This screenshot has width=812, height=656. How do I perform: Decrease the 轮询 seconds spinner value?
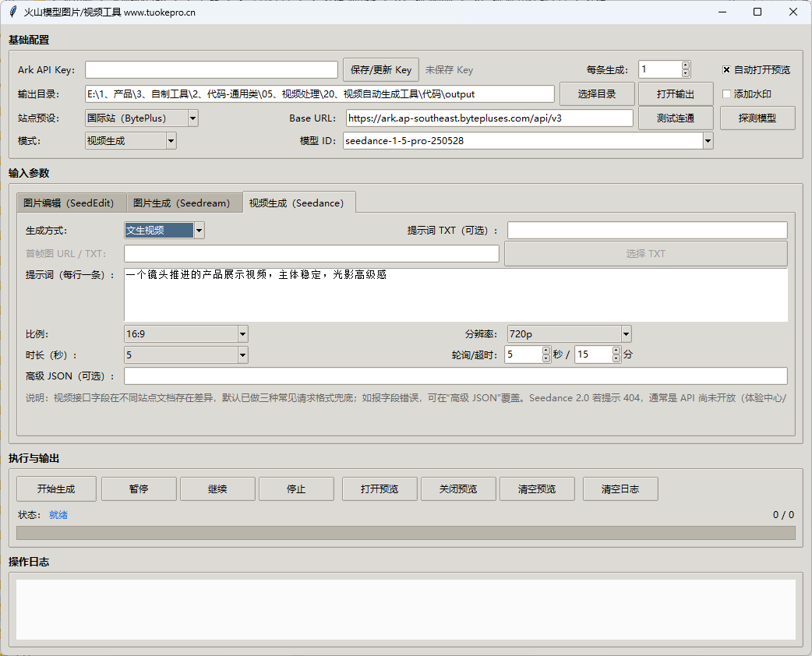tap(546, 359)
